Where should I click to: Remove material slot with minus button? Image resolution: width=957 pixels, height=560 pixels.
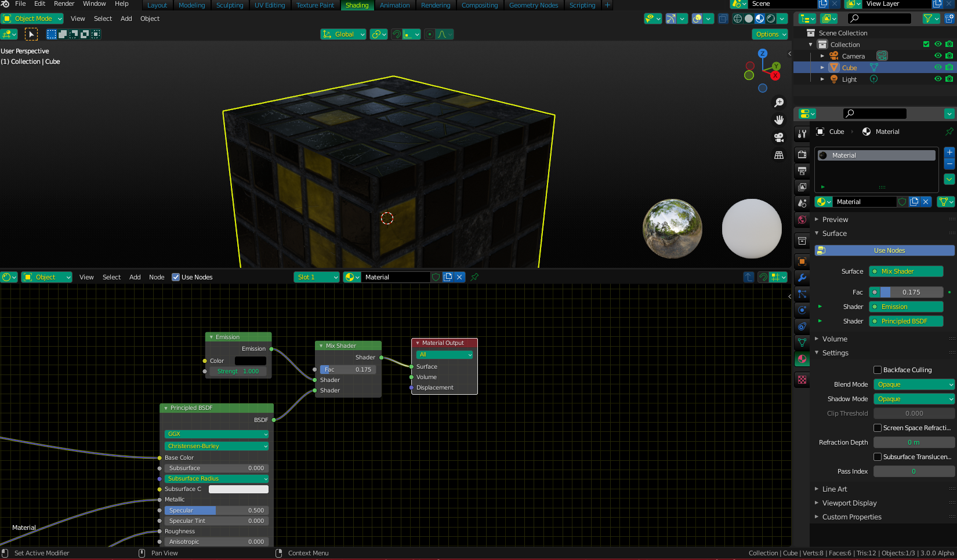coord(949,163)
